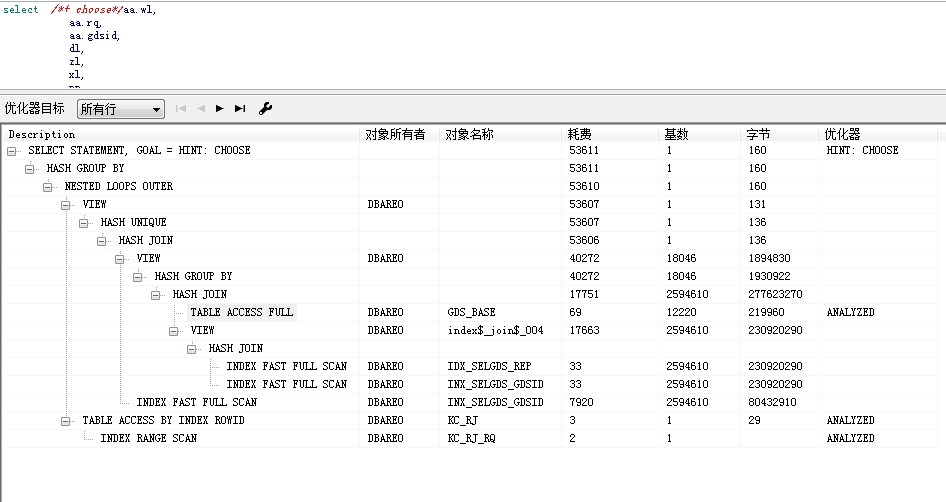946x502 pixels.
Task: Click the choose hint comment in SQL
Action: (87, 10)
